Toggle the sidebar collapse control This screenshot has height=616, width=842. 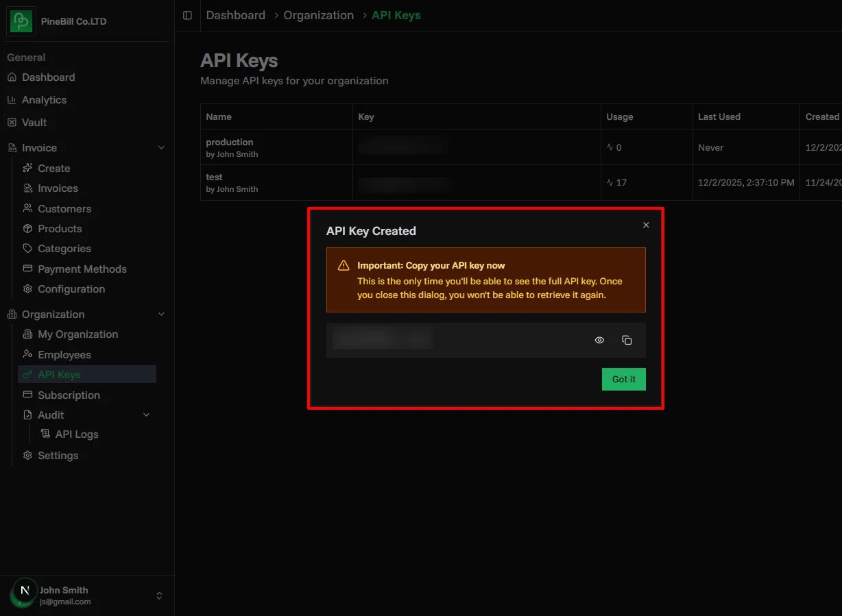coord(187,15)
